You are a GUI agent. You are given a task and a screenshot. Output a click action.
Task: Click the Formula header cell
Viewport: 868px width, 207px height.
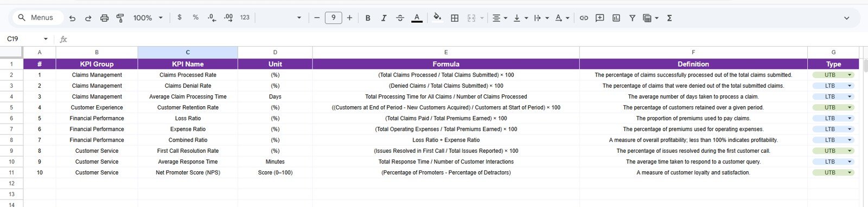pyautogui.click(x=446, y=64)
